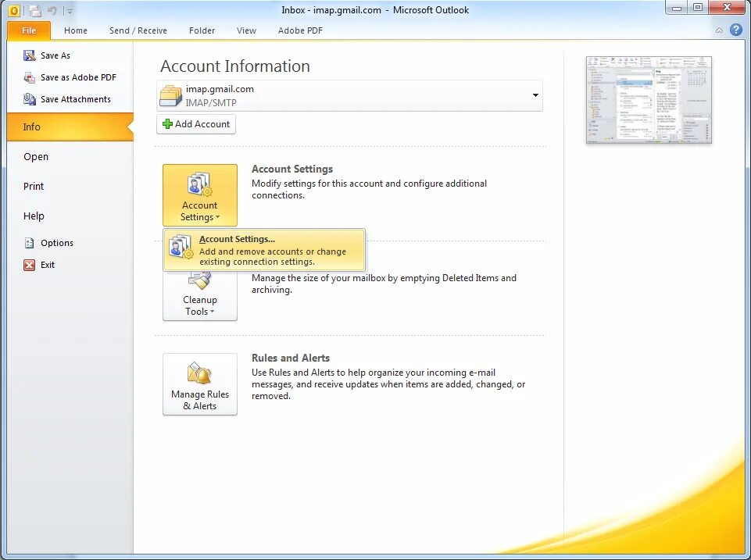Click the Save as Adobe PDF text label
The width and height of the screenshot is (751, 560).
pos(79,77)
